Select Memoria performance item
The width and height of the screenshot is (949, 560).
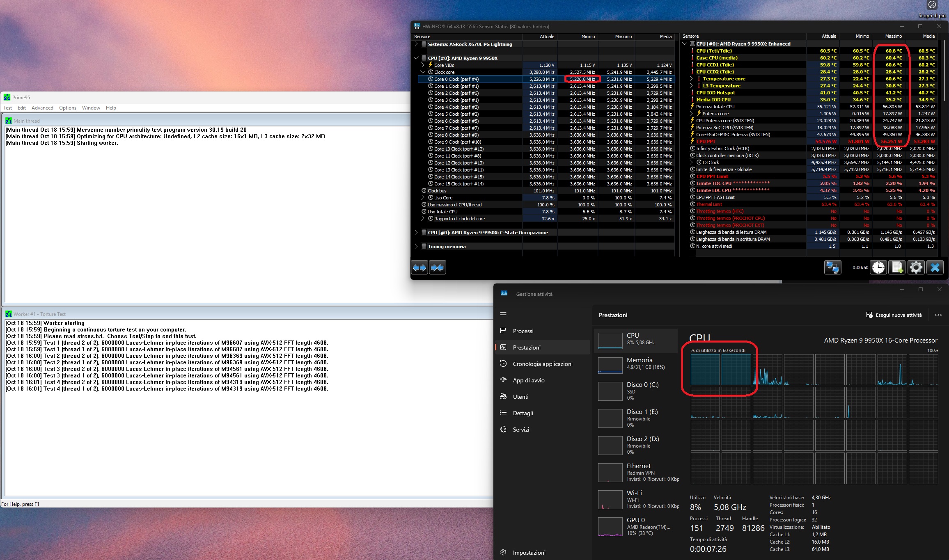point(635,365)
